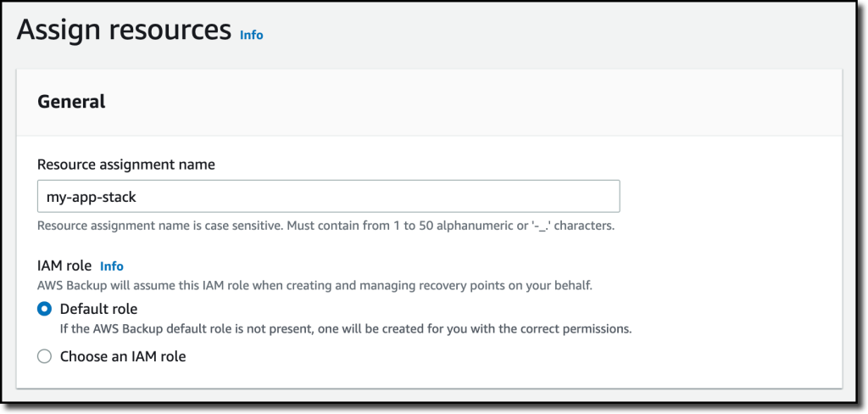Click the 'Resource assignment name' field label

[126, 165]
